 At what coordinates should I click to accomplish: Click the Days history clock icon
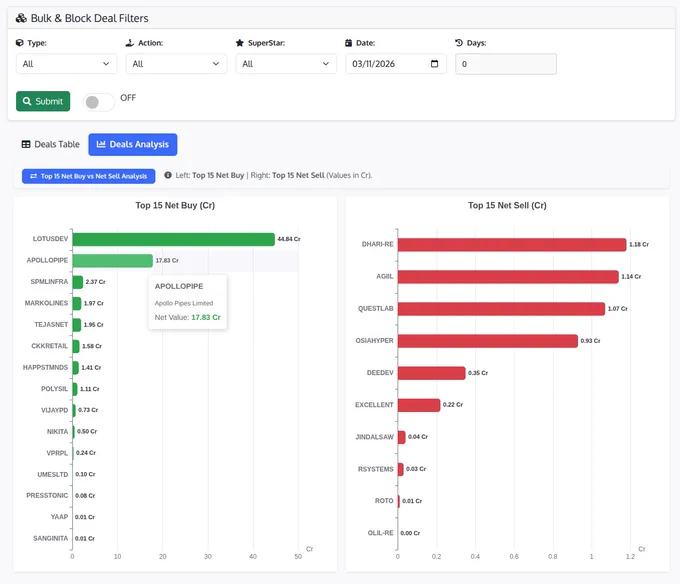coord(459,42)
